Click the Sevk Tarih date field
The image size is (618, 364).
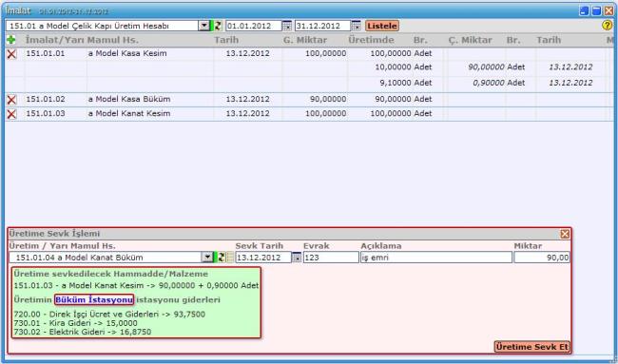click(263, 258)
